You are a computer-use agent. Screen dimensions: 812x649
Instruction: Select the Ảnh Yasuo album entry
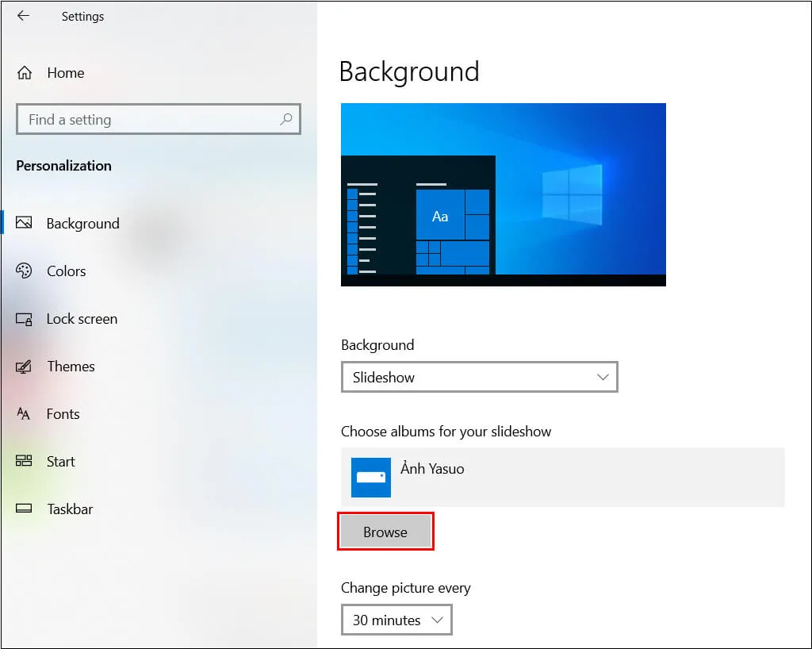click(562, 477)
